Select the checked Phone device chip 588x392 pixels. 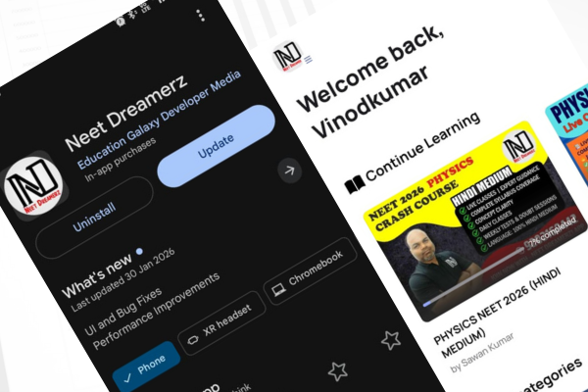(x=146, y=367)
